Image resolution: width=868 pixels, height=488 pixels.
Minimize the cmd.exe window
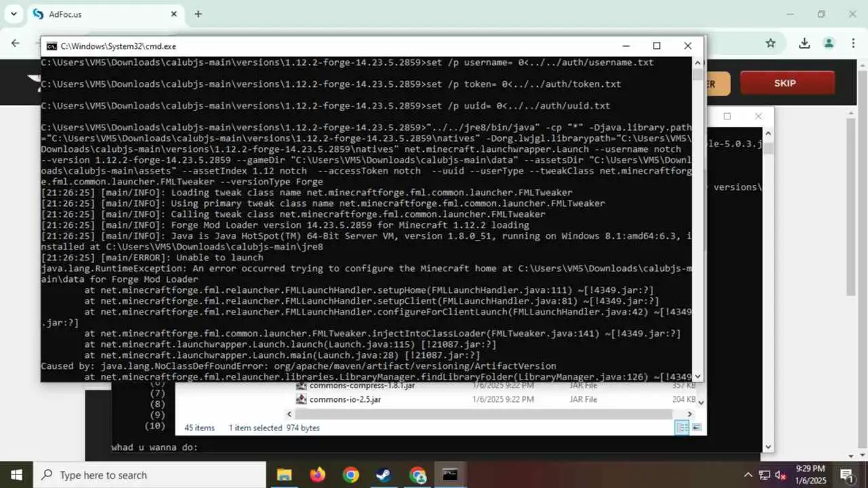625,46
